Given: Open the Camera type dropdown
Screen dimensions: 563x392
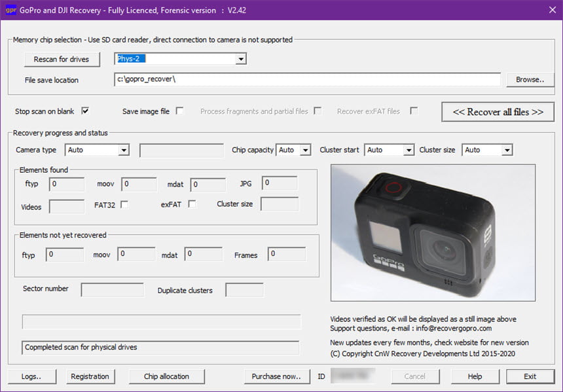Looking at the screenshot, I should pos(124,150).
